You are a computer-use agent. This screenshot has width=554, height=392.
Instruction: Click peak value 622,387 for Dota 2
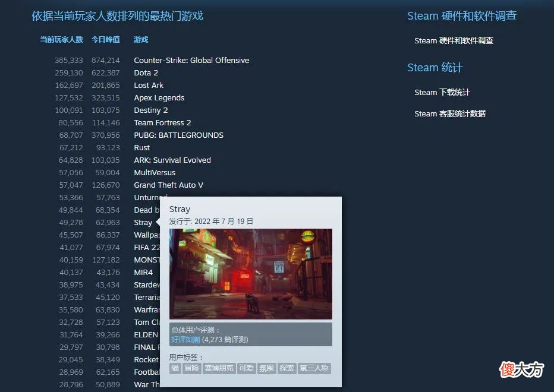pos(106,72)
